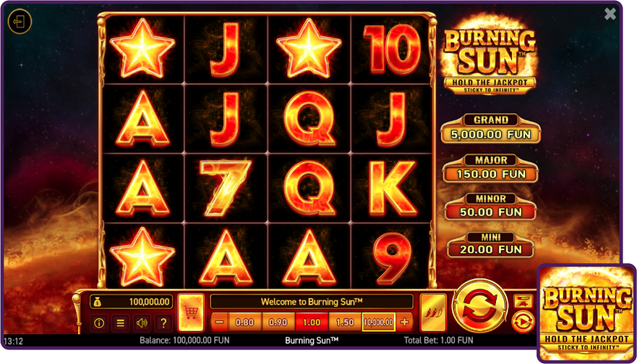Decrease bet with minus button
The width and height of the screenshot is (637, 364).
click(x=220, y=322)
